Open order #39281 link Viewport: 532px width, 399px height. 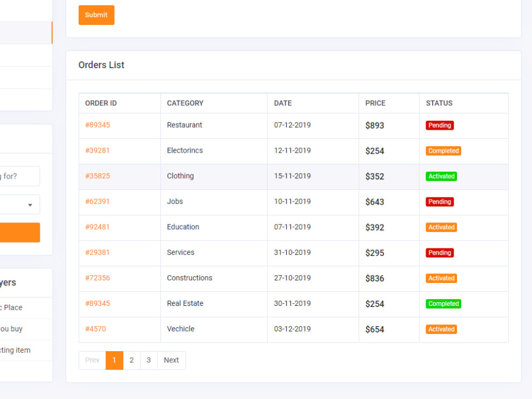pos(97,151)
